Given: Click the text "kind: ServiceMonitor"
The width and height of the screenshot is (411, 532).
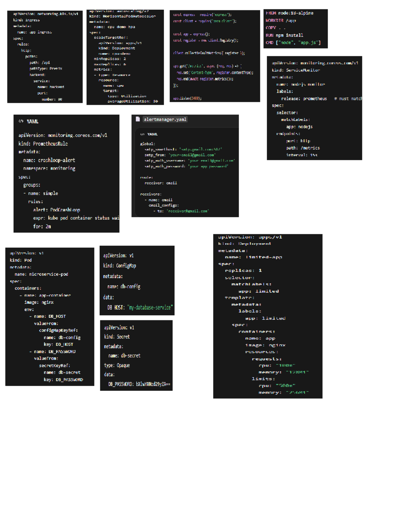Looking at the screenshot, I should pos(296,70).
